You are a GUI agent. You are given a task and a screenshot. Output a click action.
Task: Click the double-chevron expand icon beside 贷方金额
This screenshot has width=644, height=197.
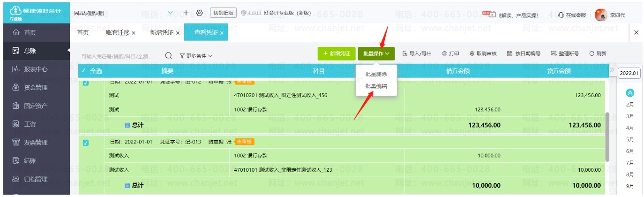pos(612,70)
